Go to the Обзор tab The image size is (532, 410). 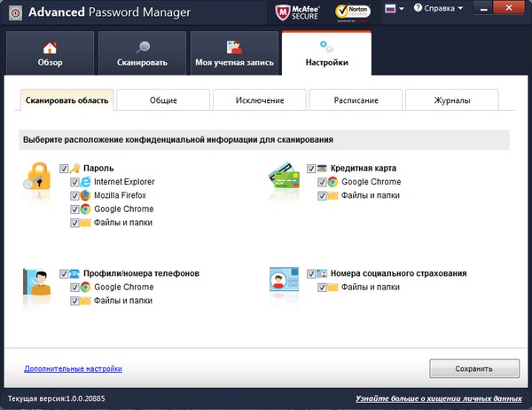(49, 53)
